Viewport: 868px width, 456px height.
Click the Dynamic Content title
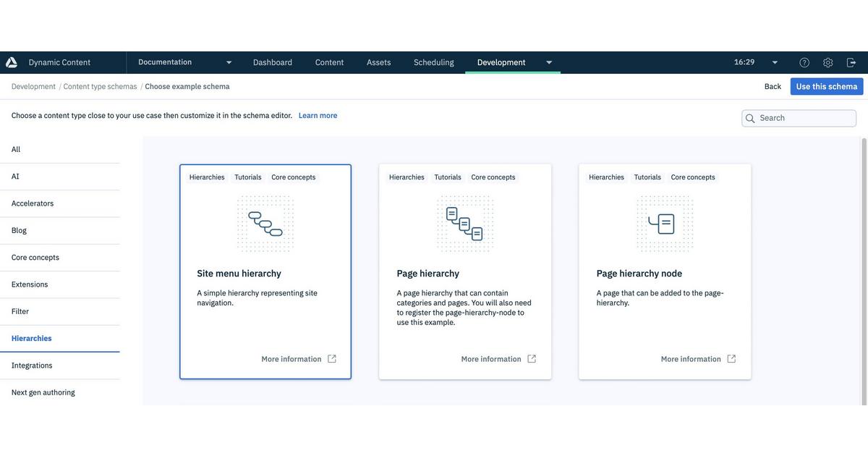pyautogui.click(x=59, y=62)
